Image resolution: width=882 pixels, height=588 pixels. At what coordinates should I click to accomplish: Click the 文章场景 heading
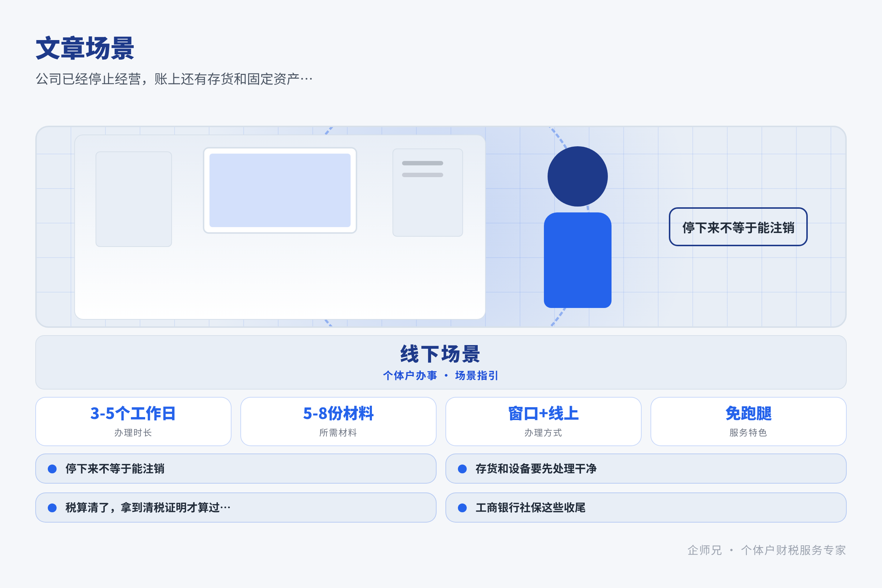point(85,49)
